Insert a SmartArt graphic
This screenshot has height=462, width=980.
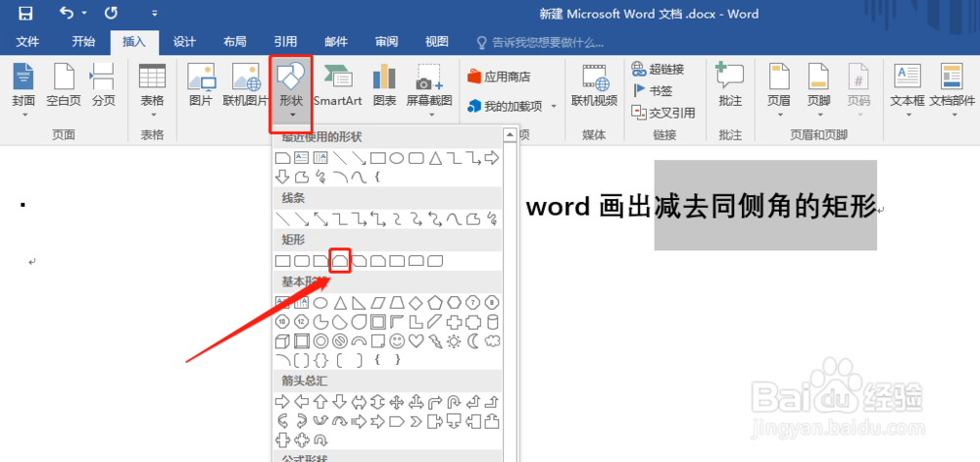point(338,85)
